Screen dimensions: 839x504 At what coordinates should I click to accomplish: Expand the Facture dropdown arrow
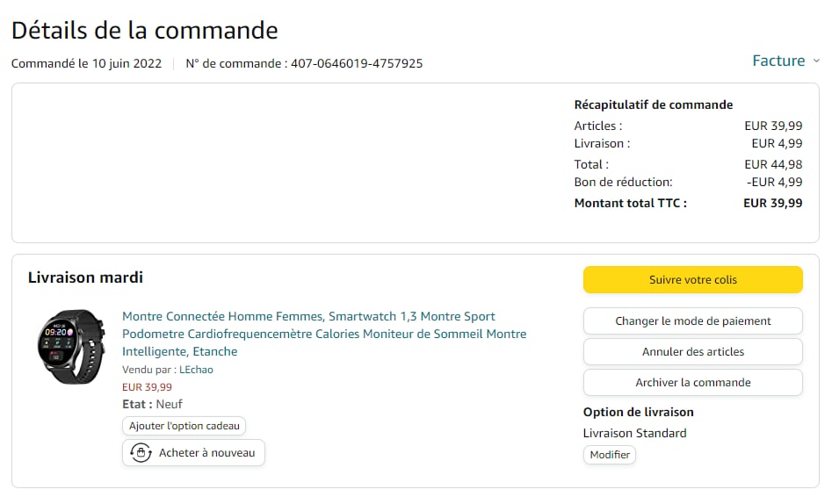[x=816, y=61]
